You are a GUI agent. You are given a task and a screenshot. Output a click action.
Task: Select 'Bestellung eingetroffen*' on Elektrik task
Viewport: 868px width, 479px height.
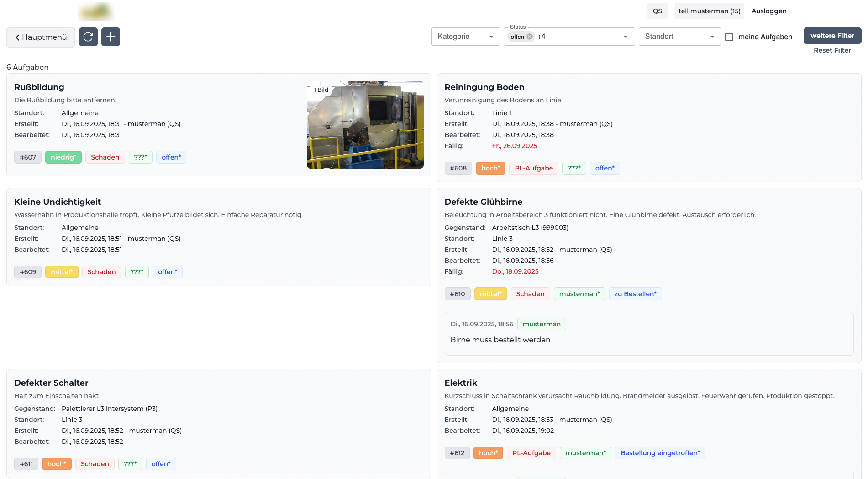(660, 453)
